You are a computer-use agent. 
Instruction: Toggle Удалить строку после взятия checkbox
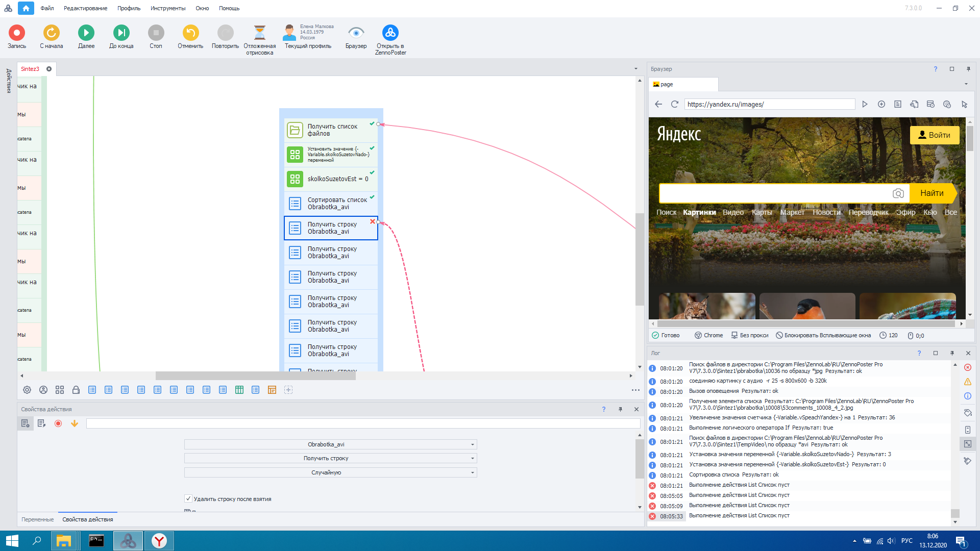click(x=188, y=498)
